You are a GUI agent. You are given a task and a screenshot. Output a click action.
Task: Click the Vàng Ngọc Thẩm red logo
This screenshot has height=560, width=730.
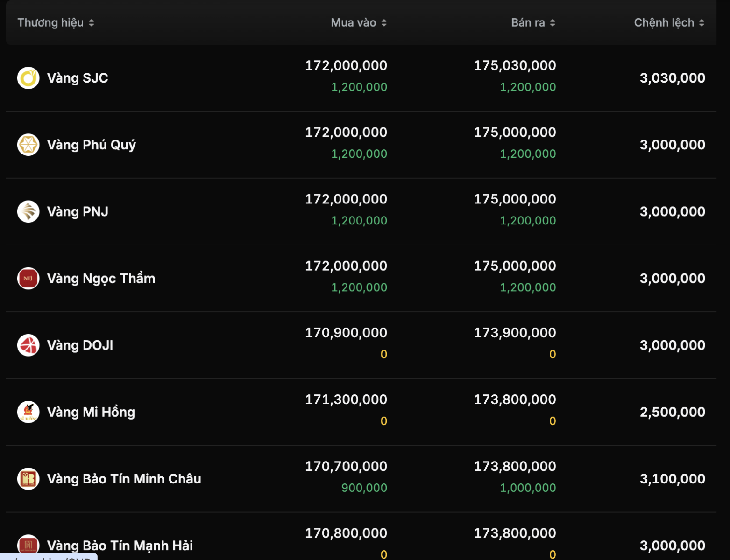coord(28,278)
